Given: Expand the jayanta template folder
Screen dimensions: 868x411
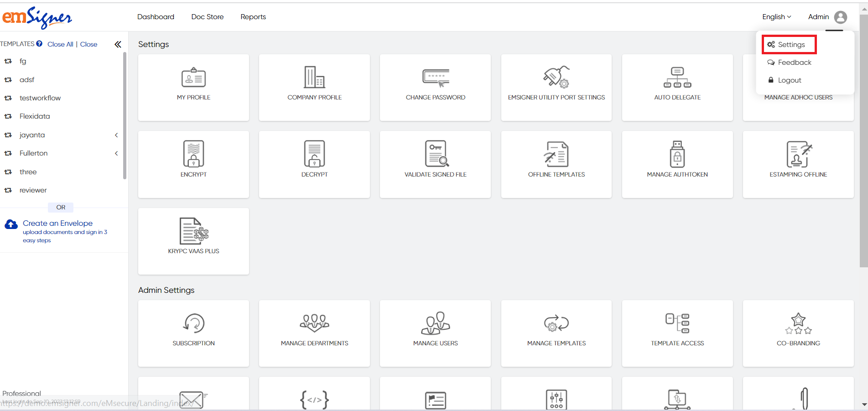Looking at the screenshot, I should coord(116,135).
